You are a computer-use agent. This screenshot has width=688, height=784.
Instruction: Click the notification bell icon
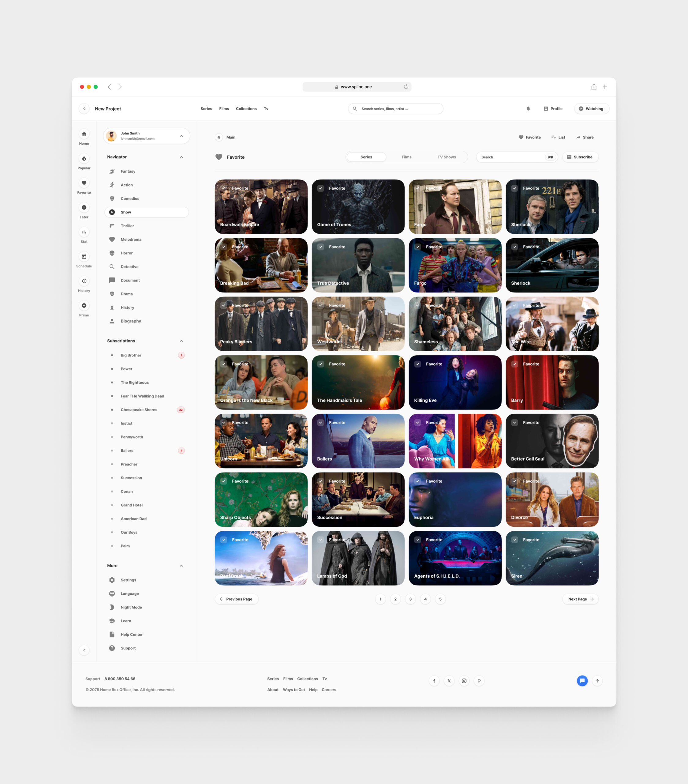(x=528, y=108)
